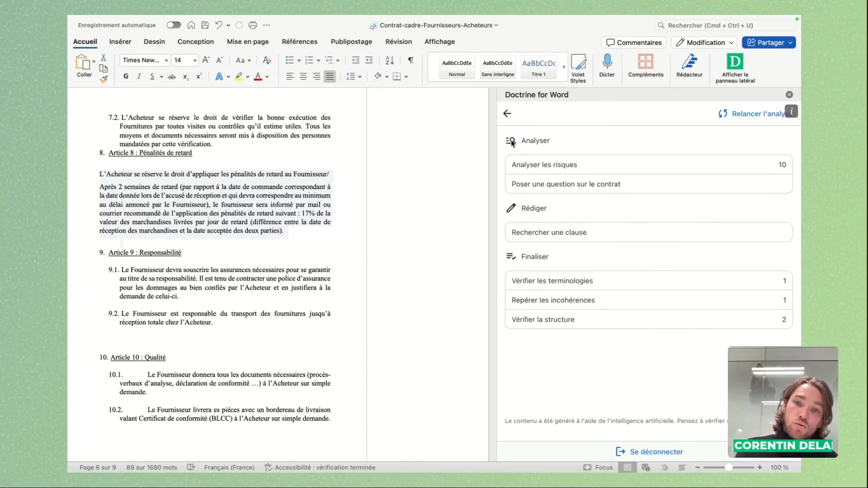Click the print icon in the title bar
The image size is (868, 488).
point(253,25)
